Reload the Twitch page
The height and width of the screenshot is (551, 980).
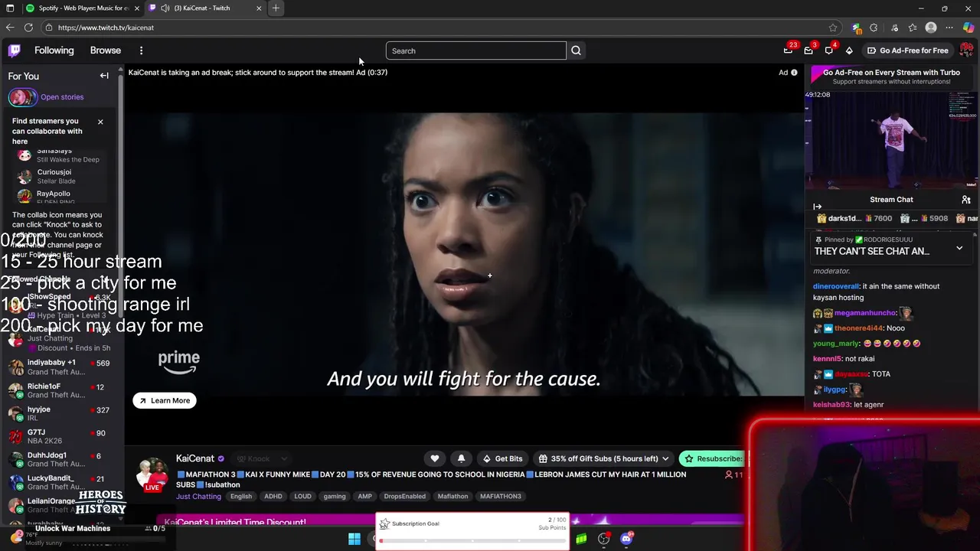[x=28, y=28]
